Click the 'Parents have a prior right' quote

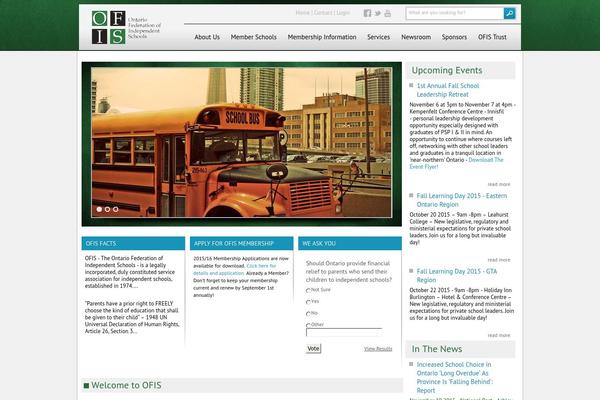(132, 317)
